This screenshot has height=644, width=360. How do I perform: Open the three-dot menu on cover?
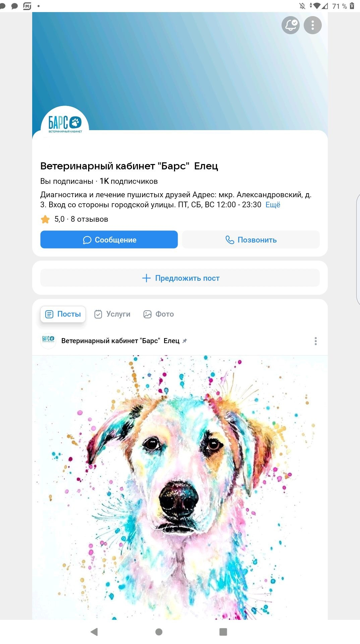pyautogui.click(x=312, y=25)
